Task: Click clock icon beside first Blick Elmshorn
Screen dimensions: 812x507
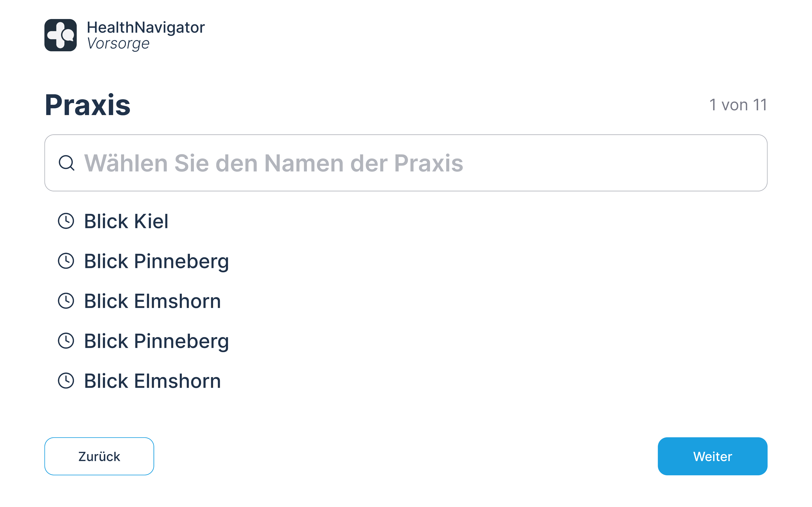Action: pos(66,301)
